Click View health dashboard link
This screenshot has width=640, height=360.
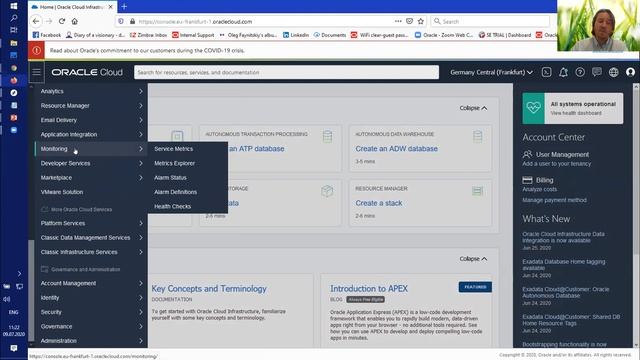click(576, 113)
